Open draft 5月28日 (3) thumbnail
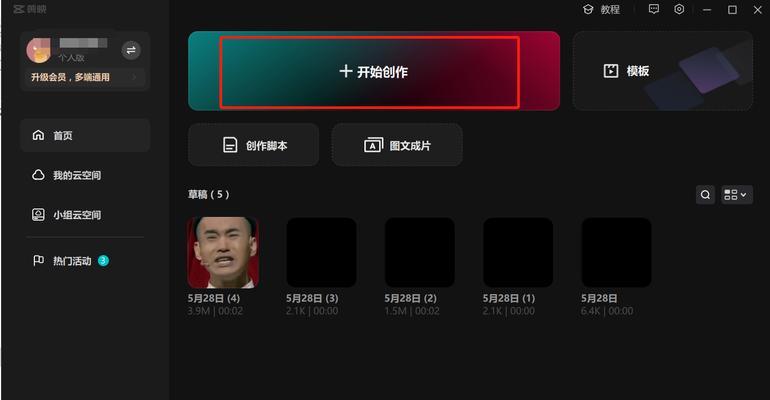Image resolution: width=770 pixels, height=400 pixels. tap(322, 253)
